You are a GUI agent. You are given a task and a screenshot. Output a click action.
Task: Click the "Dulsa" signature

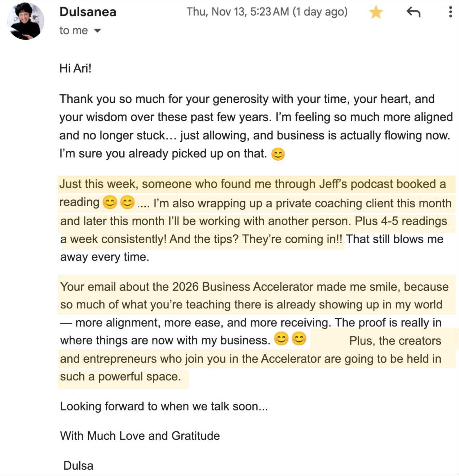[x=78, y=466]
